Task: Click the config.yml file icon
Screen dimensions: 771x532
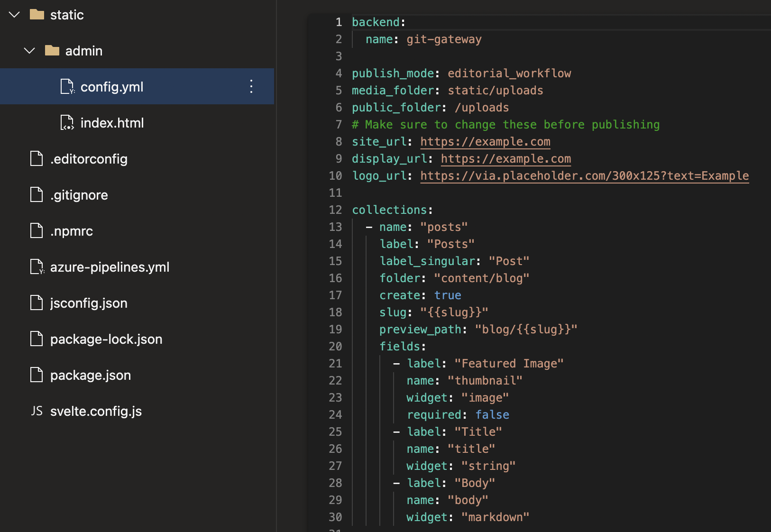Action: [x=67, y=87]
